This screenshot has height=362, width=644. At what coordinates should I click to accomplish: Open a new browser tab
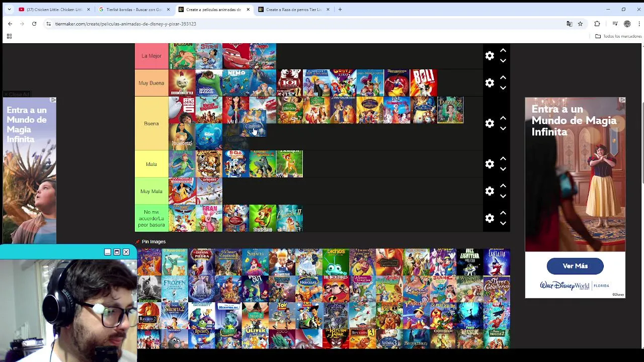tap(340, 9)
